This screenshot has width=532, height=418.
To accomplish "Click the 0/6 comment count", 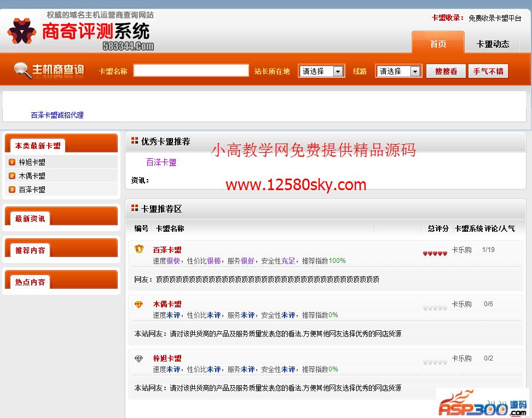I will (x=488, y=304).
